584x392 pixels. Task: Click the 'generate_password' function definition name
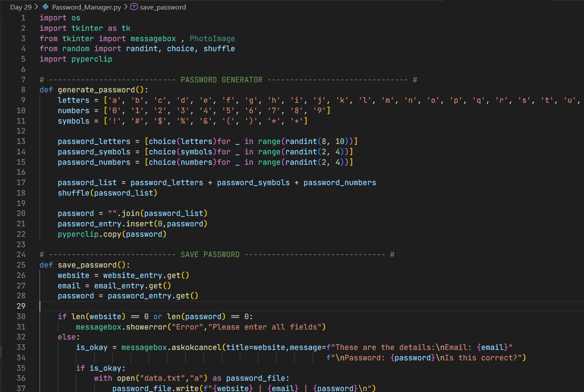pos(97,90)
